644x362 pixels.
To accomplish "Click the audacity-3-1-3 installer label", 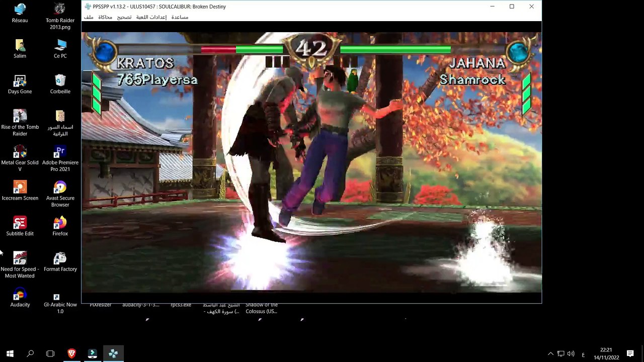I will (141, 305).
